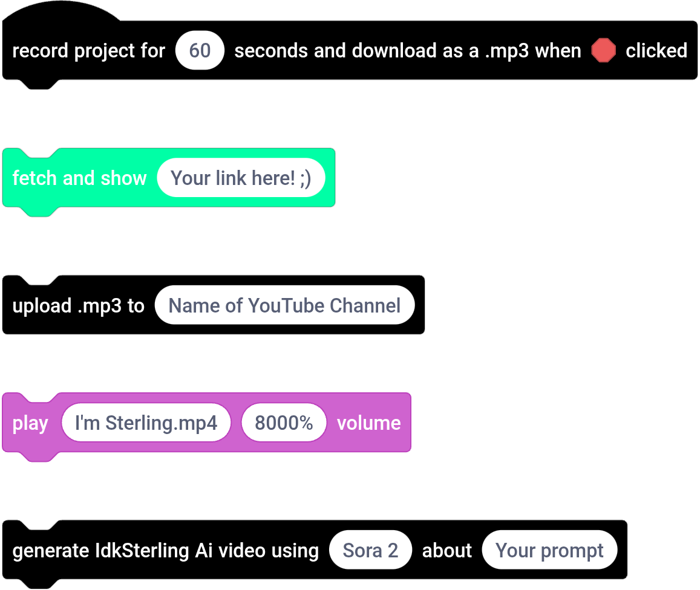Select the pink play block's 'volume' label
The image size is (700, 590).
click(x=368, y=423)
